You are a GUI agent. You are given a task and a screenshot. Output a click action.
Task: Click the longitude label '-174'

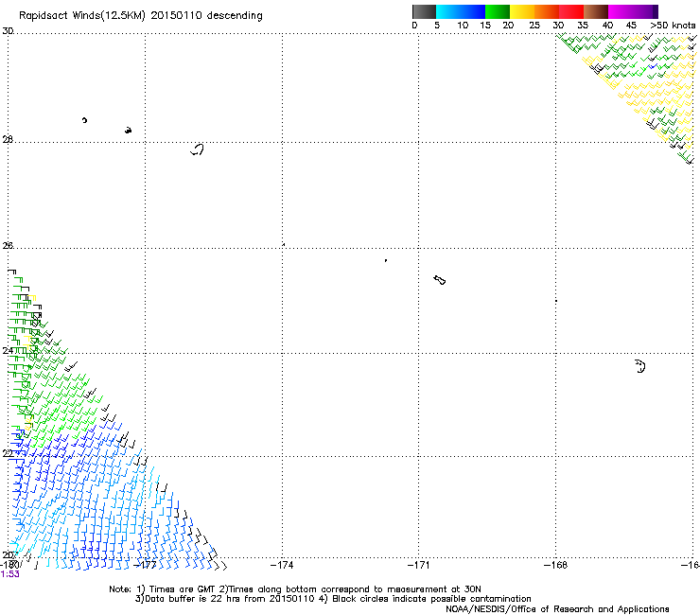(282, 565)
